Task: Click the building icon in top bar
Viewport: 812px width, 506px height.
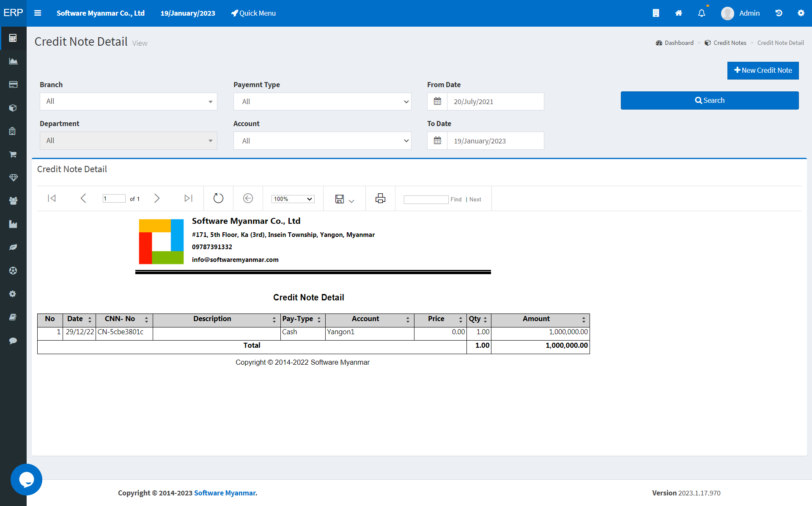Action: click(x=656, y=13)
